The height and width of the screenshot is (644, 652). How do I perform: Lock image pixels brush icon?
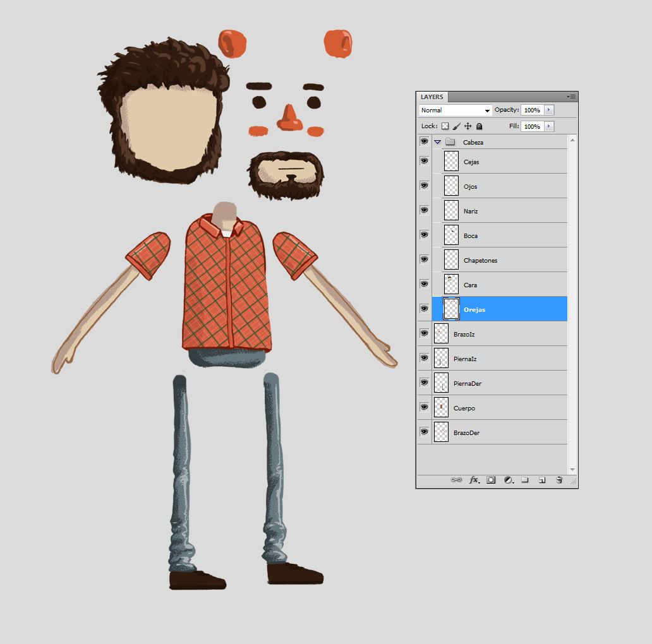coord(457,126)
